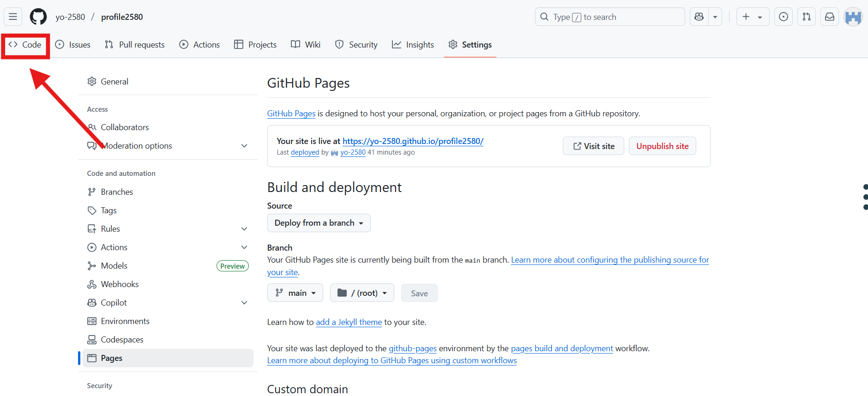This screenshot has width=868, height=396.
Task: Open the pull requests icon in header
Action: pos(807,17)
